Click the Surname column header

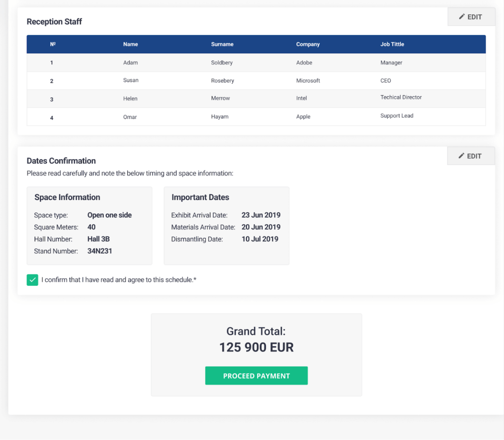point(222,44)
